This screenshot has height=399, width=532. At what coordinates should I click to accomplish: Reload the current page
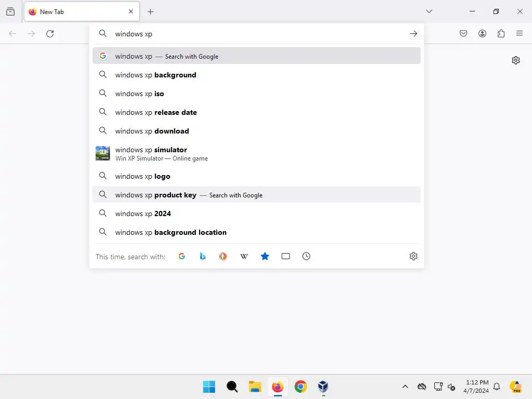point(50,34)
